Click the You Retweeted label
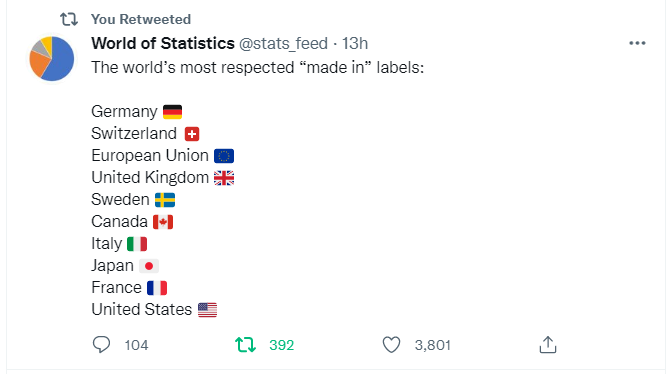The image size is (670, 374). pyautogui.click(x=141, y=19)
